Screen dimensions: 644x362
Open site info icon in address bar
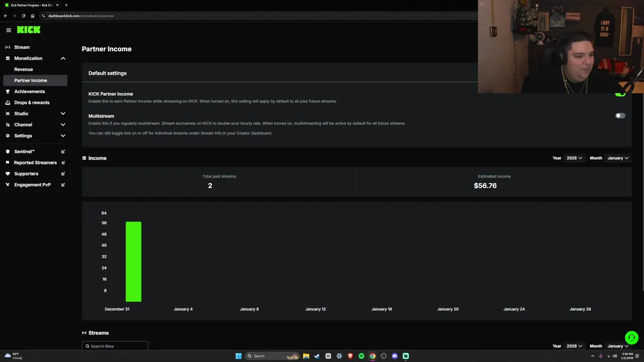(44, 16)
